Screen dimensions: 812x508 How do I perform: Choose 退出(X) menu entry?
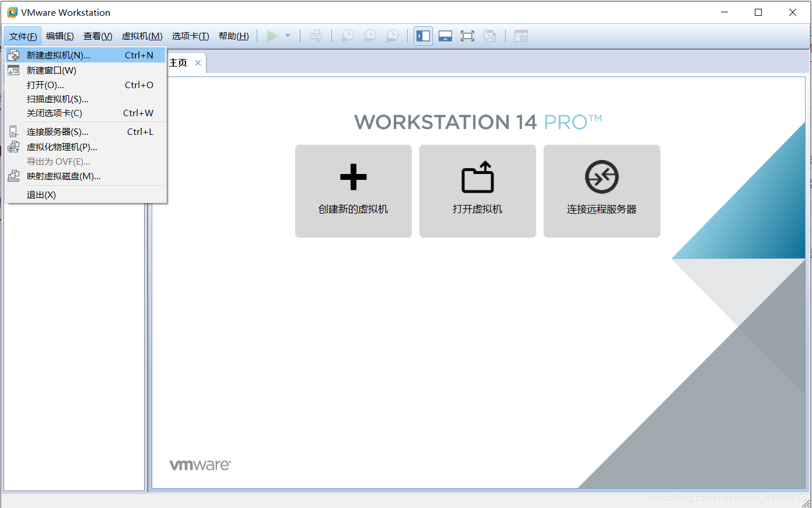coord(86,195)
